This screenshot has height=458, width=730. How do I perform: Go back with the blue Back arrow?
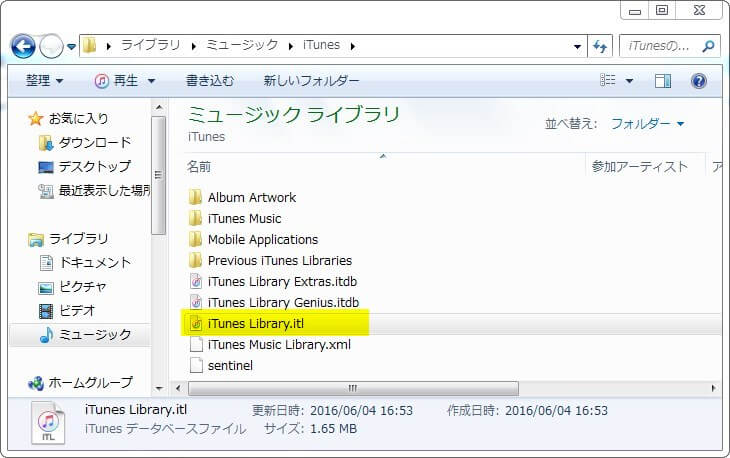tap(23, 46)
